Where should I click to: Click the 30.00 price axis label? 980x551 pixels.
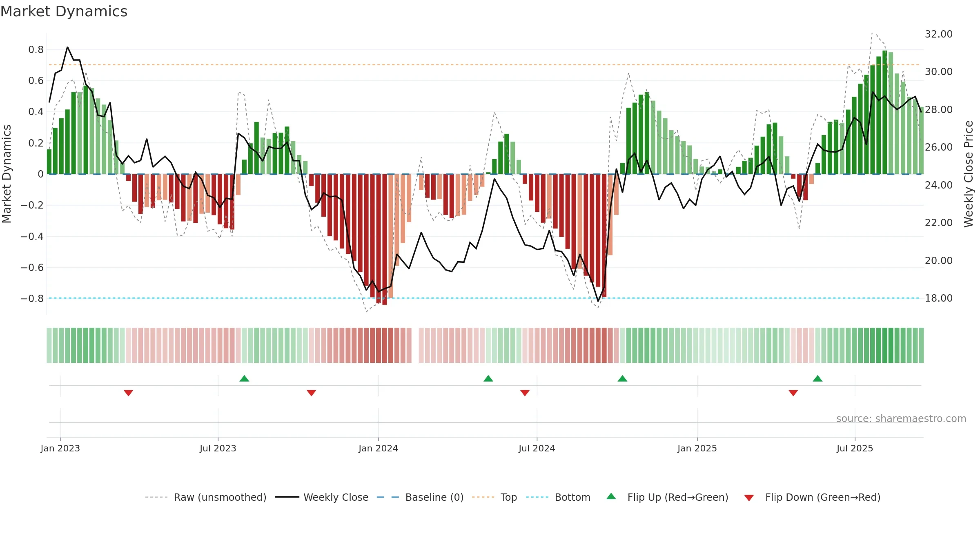point(939,72)
